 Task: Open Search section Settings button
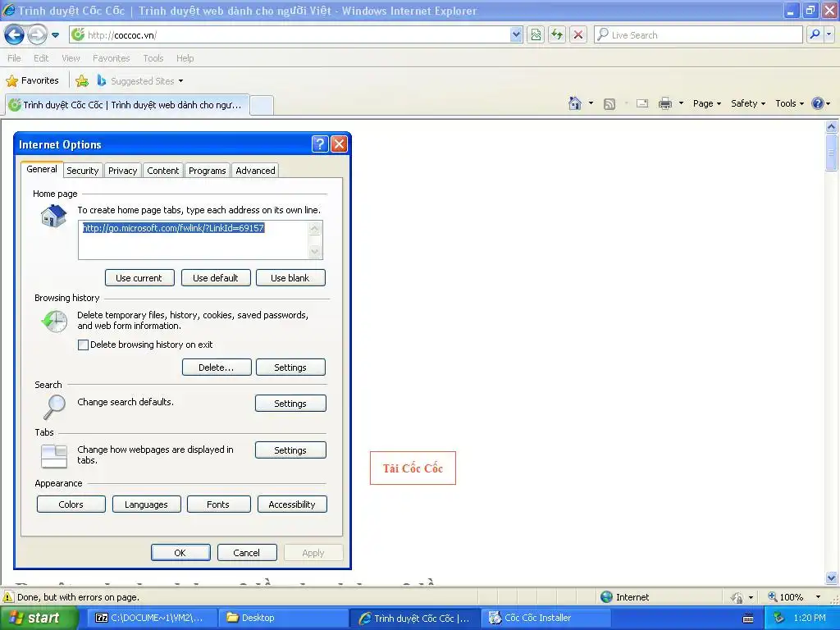(x=290, y=404)
